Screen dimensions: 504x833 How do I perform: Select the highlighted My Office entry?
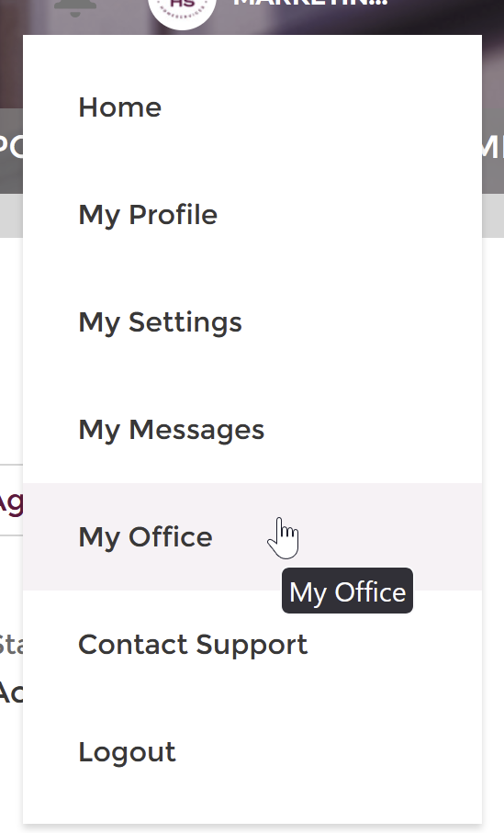(252, 537)
